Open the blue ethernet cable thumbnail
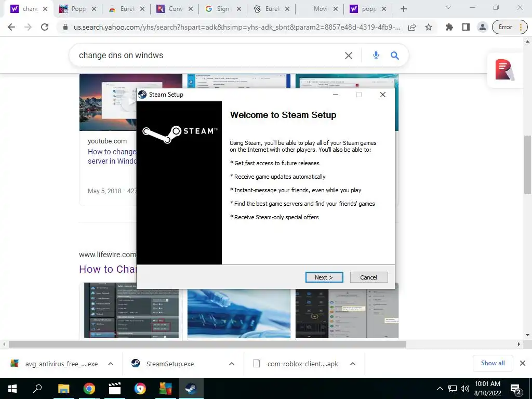 click(239, 313)
